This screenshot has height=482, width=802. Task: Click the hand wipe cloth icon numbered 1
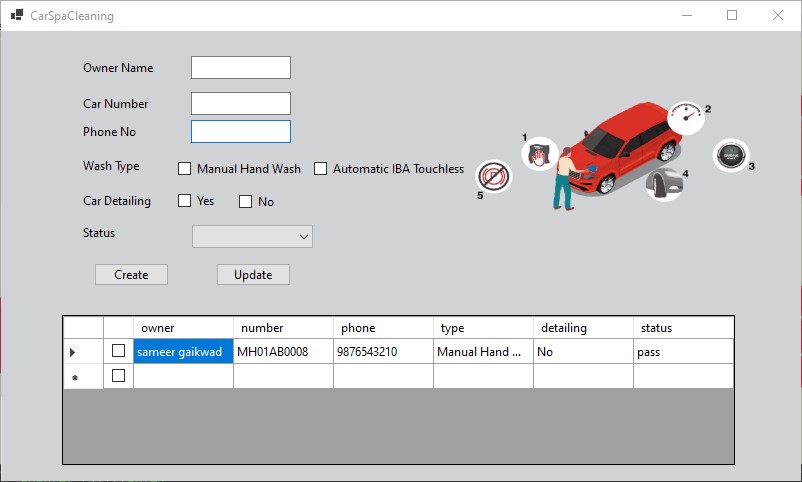tap(539, 155)
